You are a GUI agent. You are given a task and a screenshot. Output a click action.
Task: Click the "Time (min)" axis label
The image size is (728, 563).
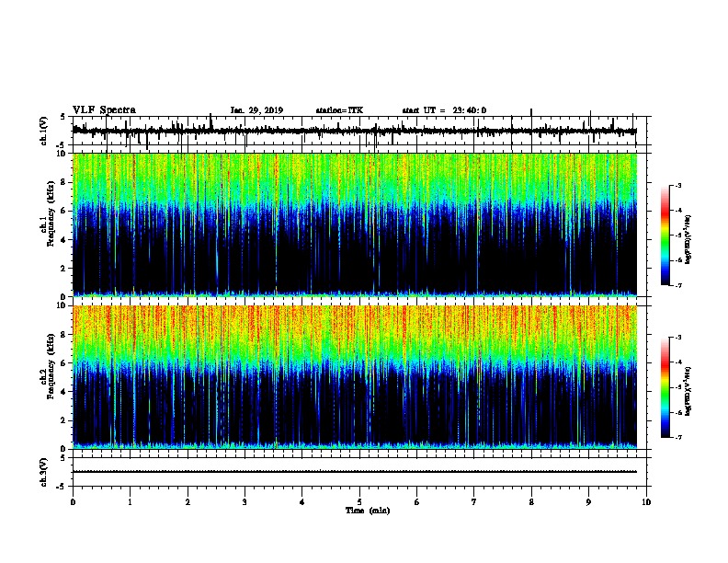[x=368, y=511]
